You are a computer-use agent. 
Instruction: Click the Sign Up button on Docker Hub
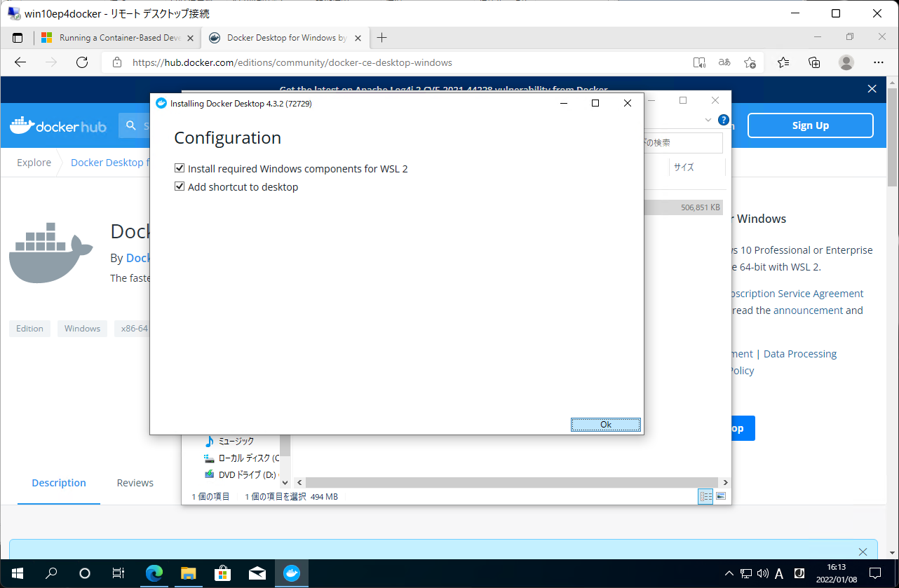click(810, 125)
